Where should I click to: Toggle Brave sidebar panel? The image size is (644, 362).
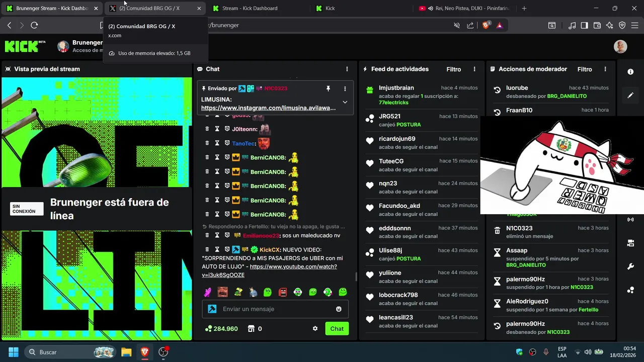click(584, 25)
